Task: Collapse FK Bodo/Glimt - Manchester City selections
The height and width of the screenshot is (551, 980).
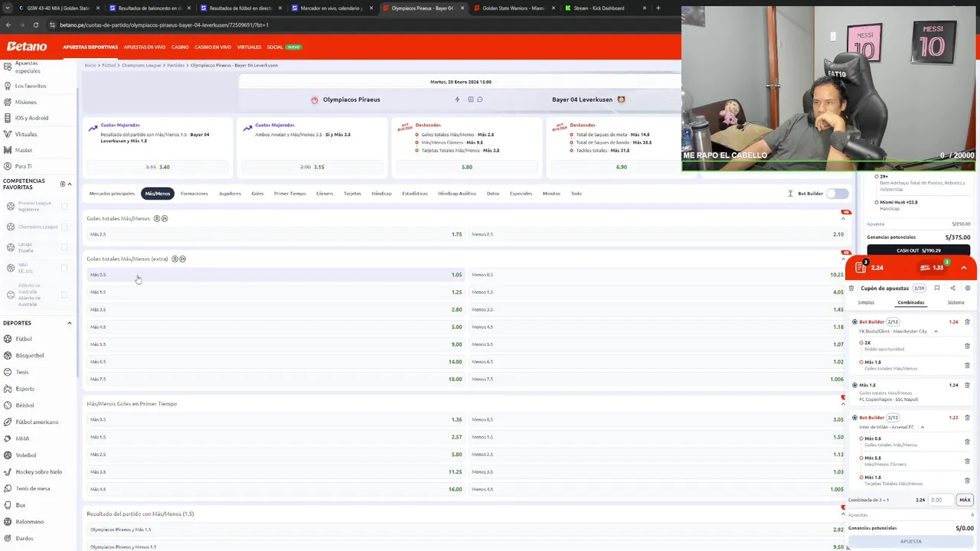Action: pos(936,331)
